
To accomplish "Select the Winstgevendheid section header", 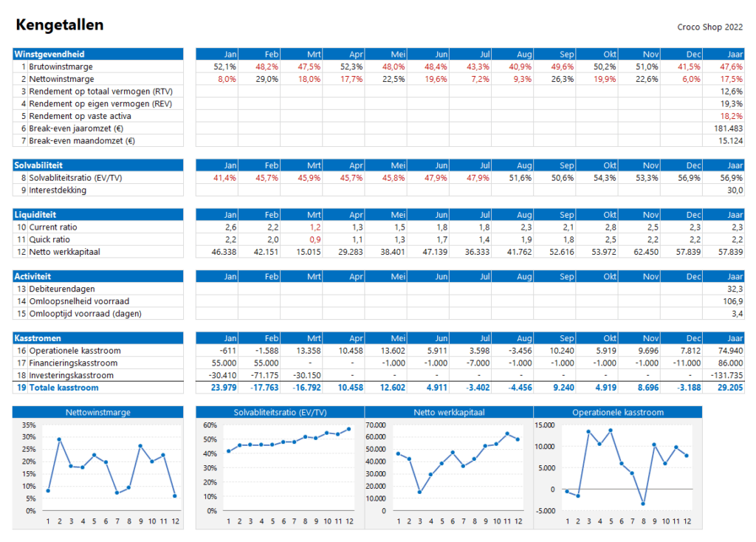I will point(49,55).
